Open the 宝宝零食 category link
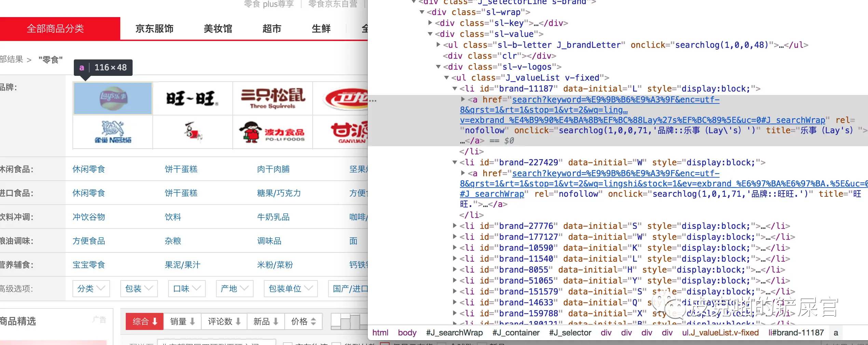868x345 pixels. point(89,265)
